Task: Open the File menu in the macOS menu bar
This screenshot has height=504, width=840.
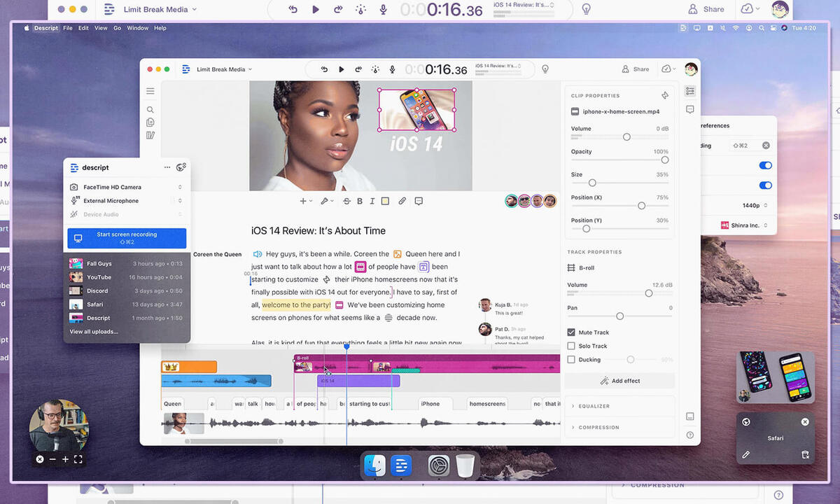Action: point(68,28)
